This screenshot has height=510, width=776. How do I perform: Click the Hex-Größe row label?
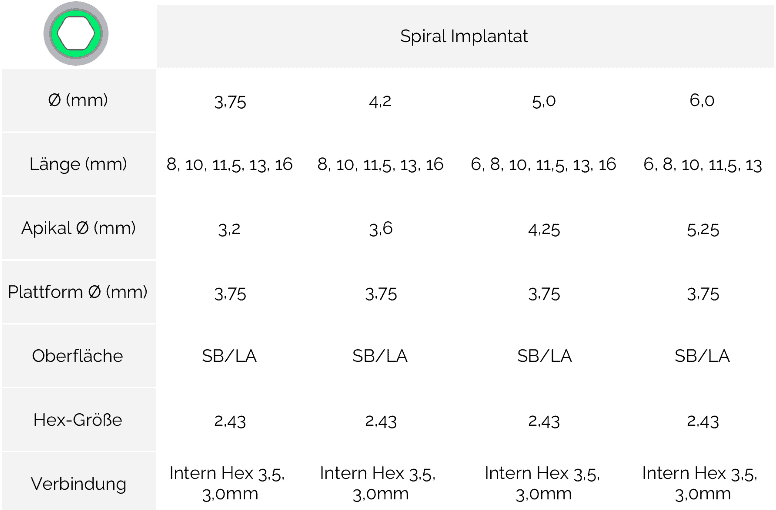78,420
